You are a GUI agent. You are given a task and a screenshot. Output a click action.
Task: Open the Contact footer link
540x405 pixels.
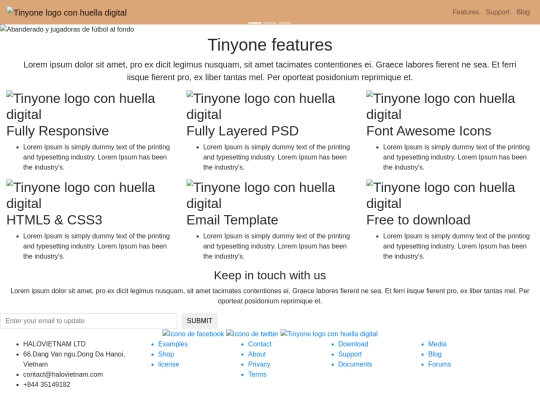point(260,344)
